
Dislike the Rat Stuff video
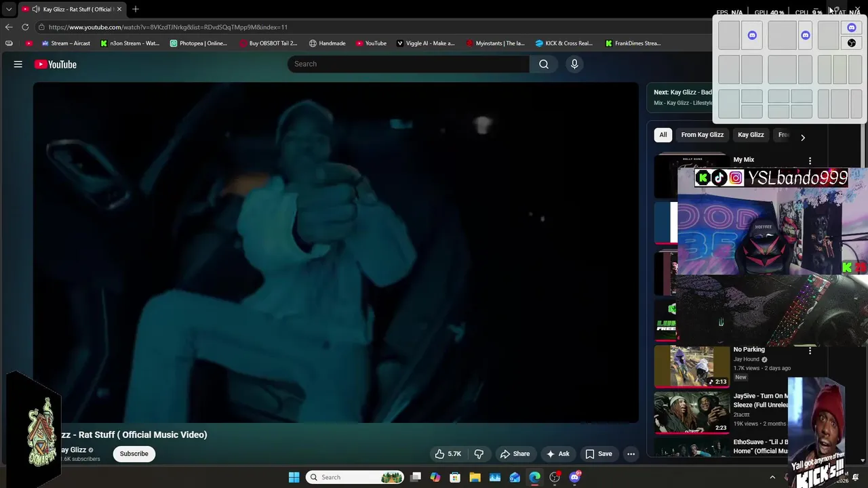click(479, 454)
